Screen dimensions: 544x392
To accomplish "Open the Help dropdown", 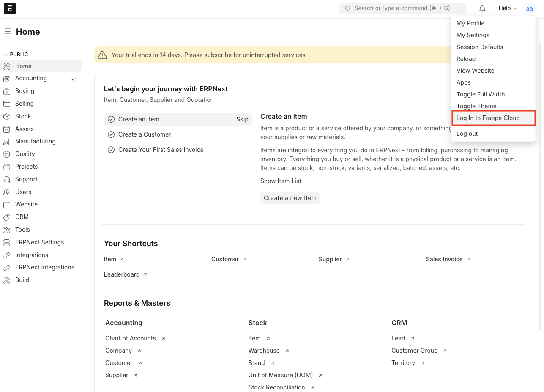I will pos(507,8).
